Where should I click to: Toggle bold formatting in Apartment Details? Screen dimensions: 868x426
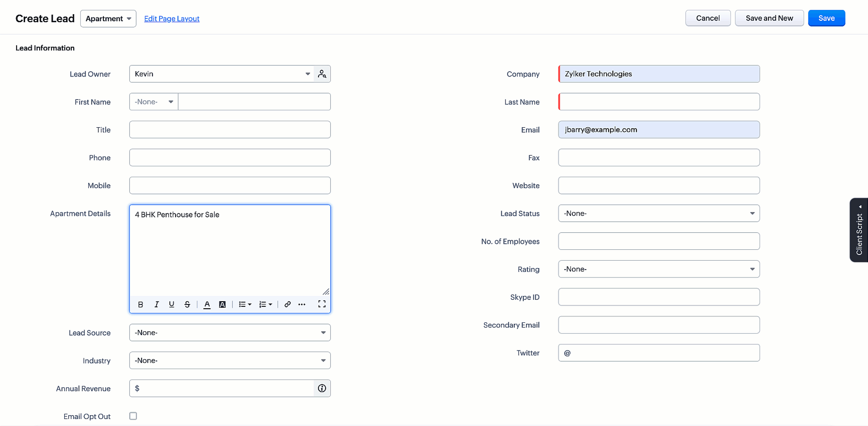(141, 304)
